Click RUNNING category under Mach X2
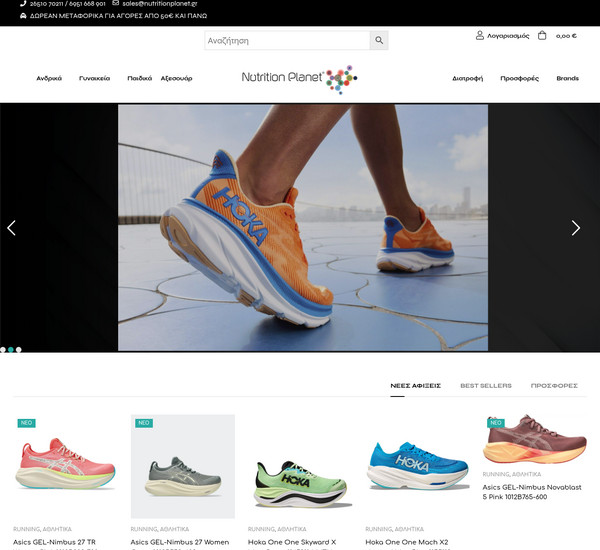The height and width of the screenshot is (550, 600). [378, 529]
